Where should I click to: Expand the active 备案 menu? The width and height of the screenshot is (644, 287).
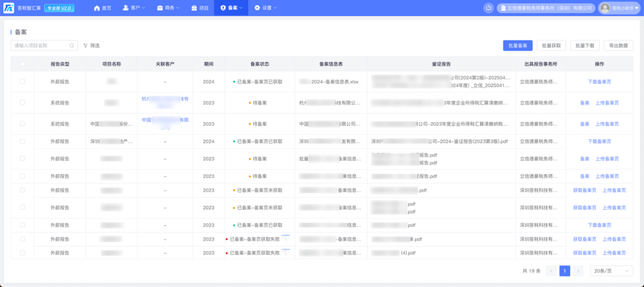(x=231, y=8)
